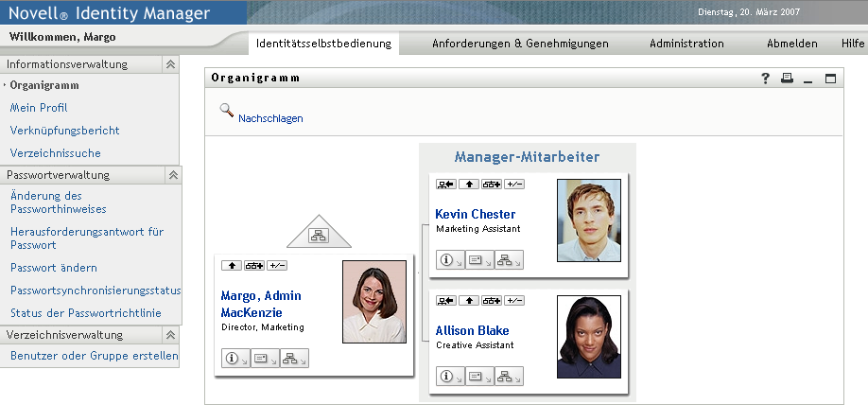The height and width of the screenshot is (405, 868).
Task: Open the info icon on Kevin Chester's card
Action: click(x=450, y=260)
